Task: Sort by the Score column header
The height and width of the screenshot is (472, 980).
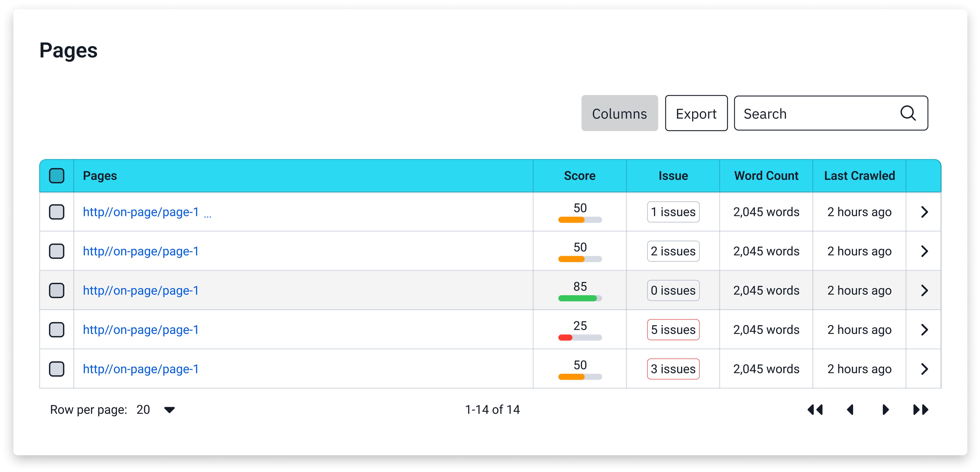Action: (x=579, y=176)
